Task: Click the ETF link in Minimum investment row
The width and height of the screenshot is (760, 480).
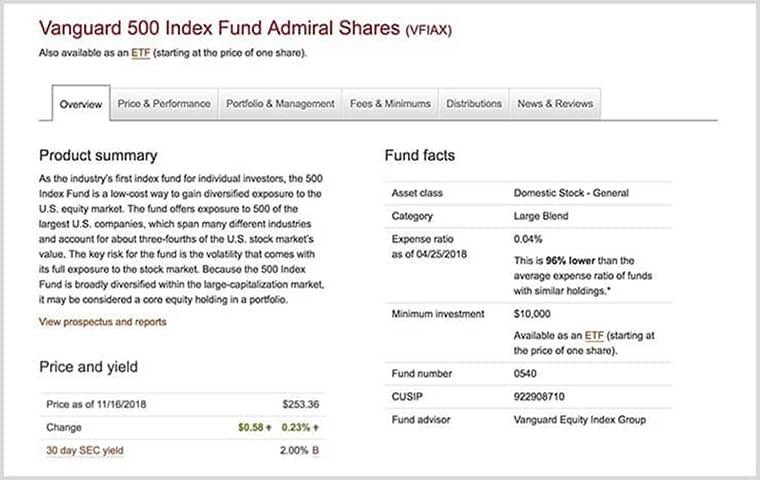Action: pyautogui.click(x=594, y=336)
